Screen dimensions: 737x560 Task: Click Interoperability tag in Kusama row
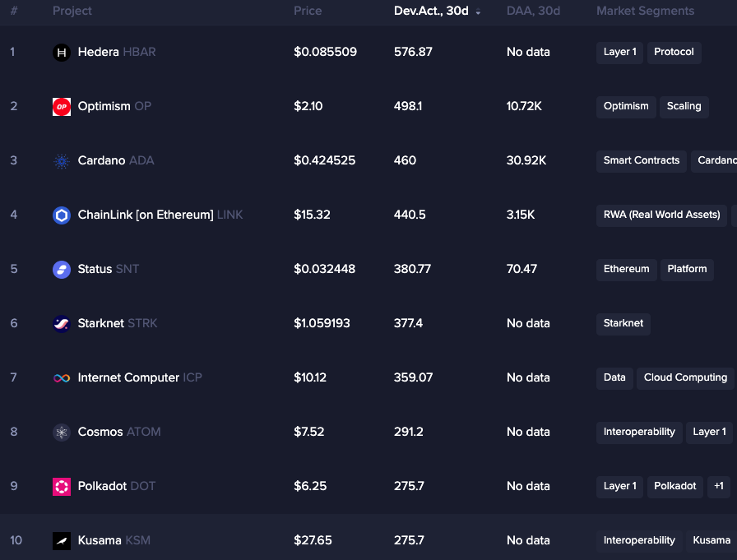coord(639,541)
